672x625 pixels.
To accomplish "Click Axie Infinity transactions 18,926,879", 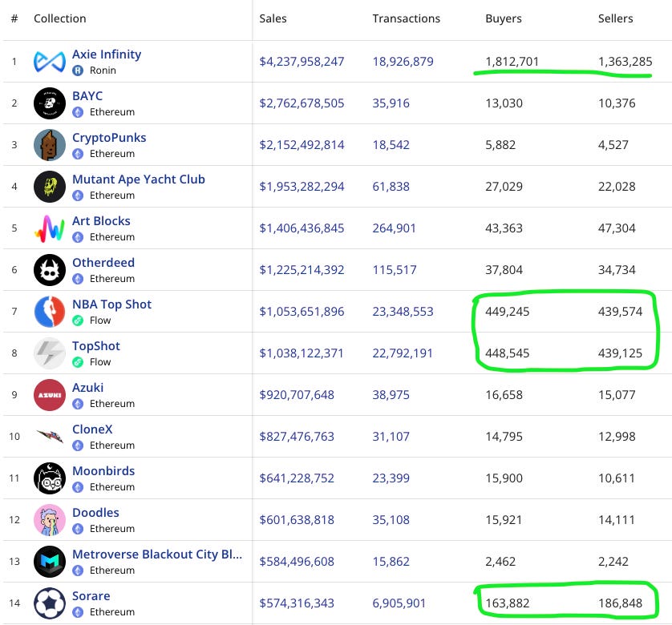I will (x=403, y=62).
